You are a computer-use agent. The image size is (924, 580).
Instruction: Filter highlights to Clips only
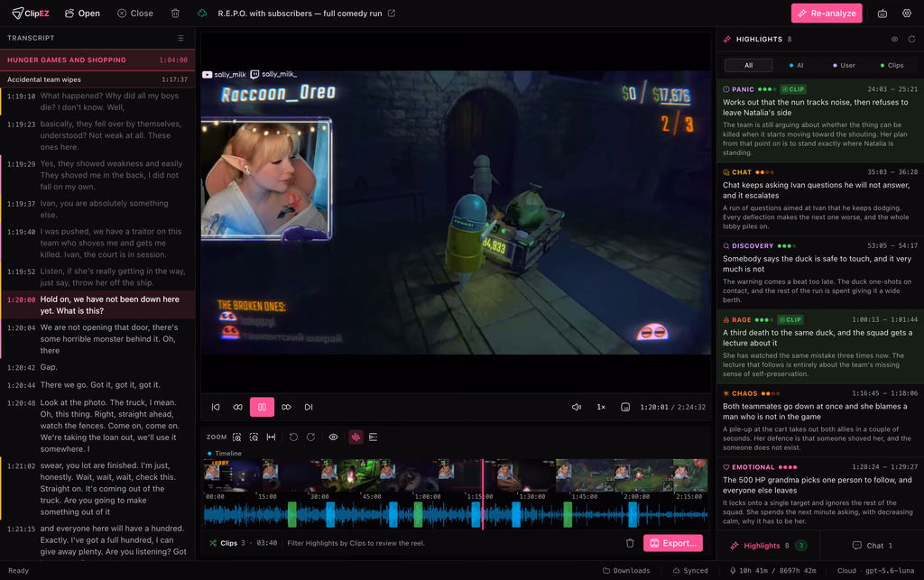pos(892,65)
